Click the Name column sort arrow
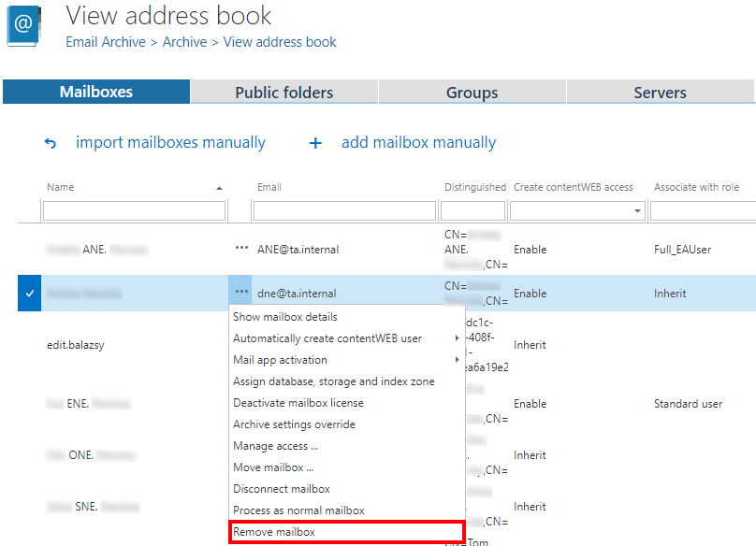 [x=219, y=188]
